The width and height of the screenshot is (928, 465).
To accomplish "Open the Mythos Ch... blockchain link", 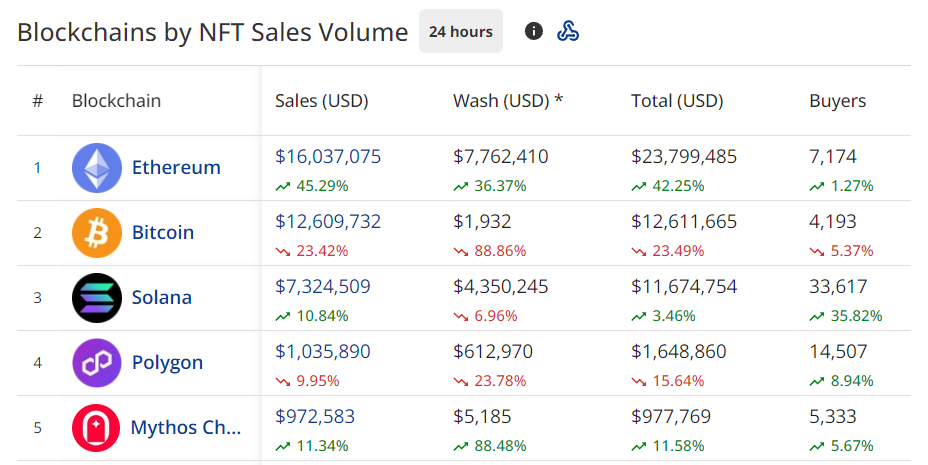I will 186,427.
